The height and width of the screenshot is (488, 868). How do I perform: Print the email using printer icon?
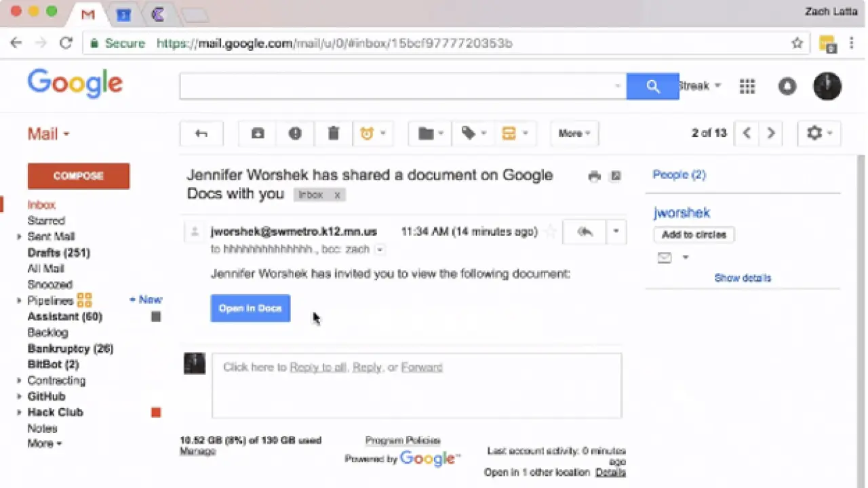pyautogui.click(x=595, y=176)
